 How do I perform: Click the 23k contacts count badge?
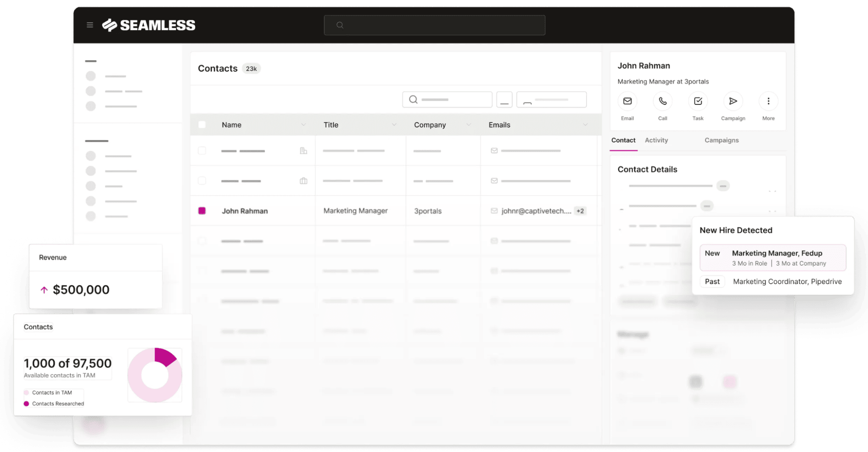click(x=251, y=69)
